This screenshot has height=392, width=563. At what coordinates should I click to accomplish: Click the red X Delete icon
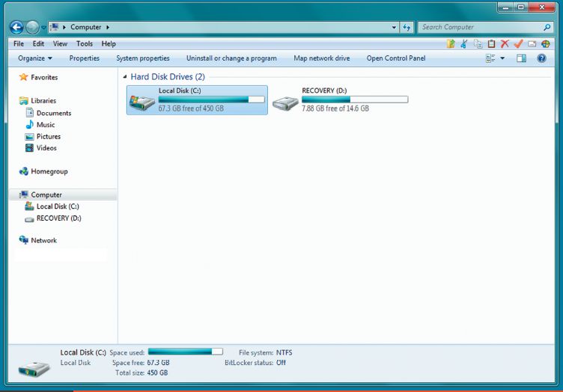(x=505, y=44)
